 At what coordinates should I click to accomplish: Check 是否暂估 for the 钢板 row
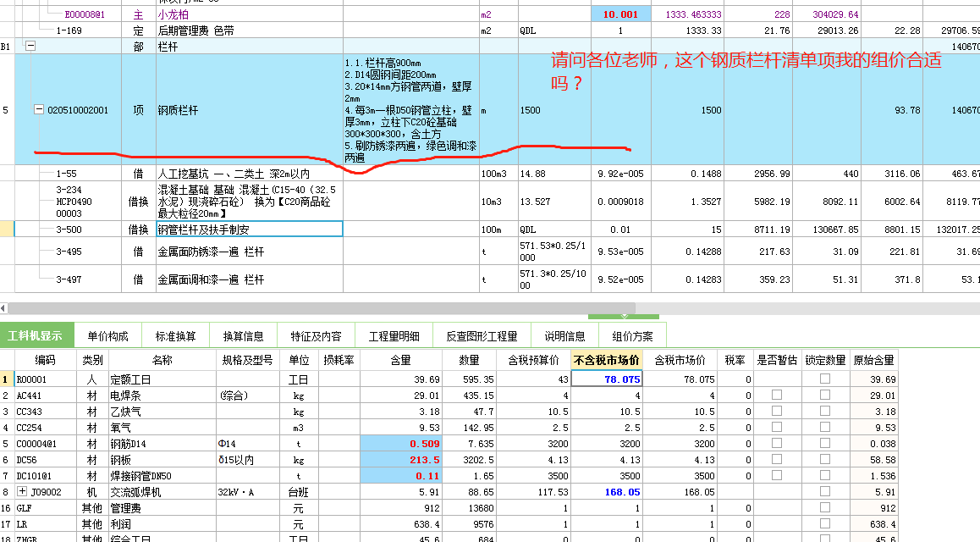[x=777, y=460]
